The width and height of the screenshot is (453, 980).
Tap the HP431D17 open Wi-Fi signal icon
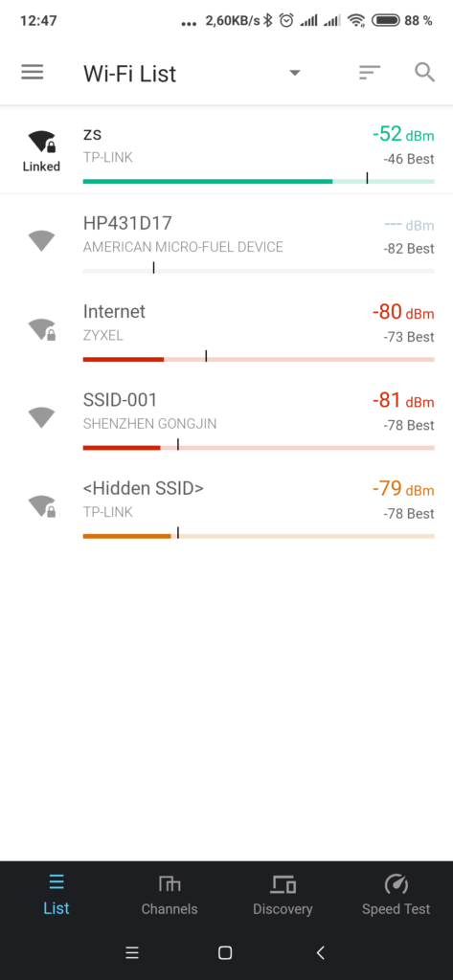(x=41, y=240)
